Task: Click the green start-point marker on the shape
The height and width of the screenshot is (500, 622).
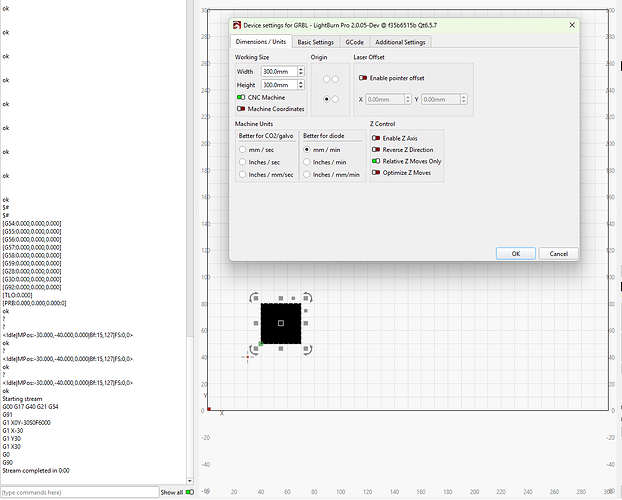Action: coord(261,344)
